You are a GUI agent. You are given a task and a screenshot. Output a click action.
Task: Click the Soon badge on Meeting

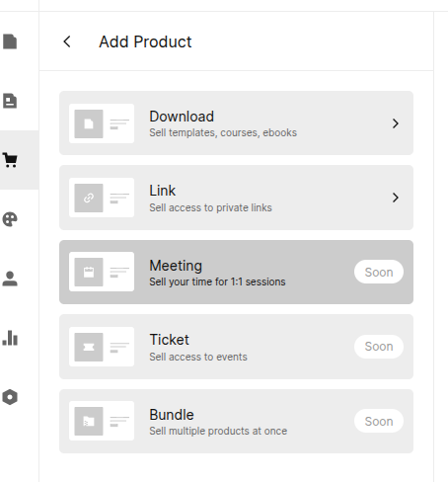(379, 272)
